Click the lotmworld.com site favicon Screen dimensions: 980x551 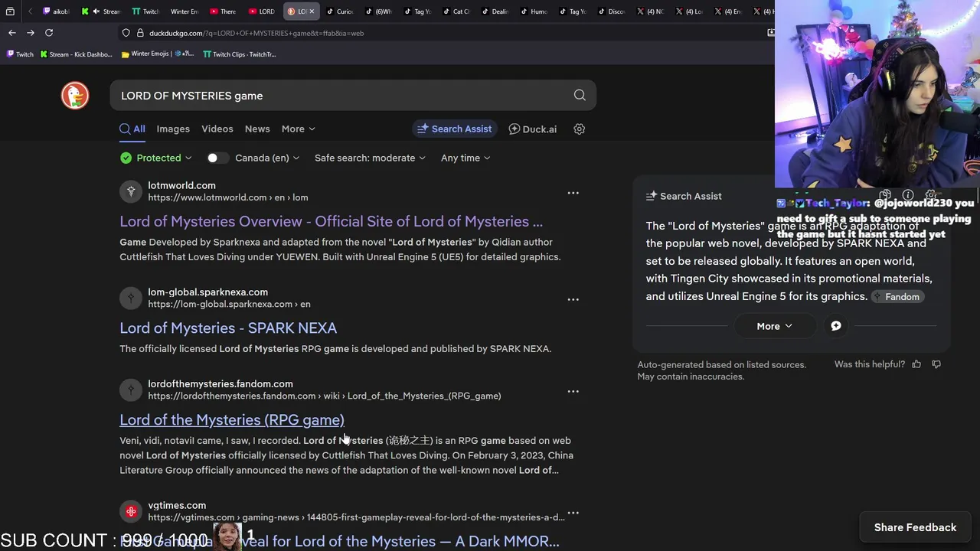[x=131, y=191]
